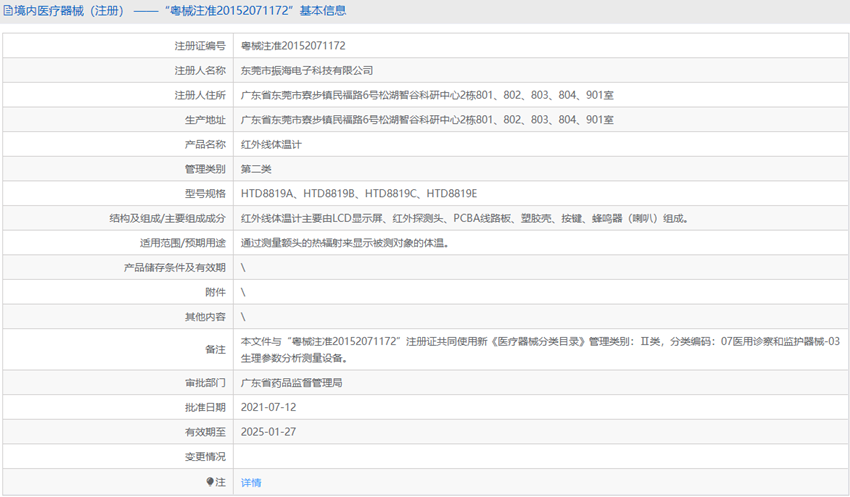
Task: Select approval date 2021-07-12
Action: click(x=268, y=407)
